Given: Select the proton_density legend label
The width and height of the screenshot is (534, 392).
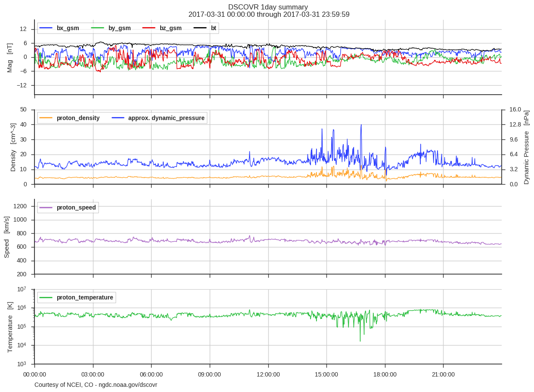Looking at the screenshot, I should 78,118.
